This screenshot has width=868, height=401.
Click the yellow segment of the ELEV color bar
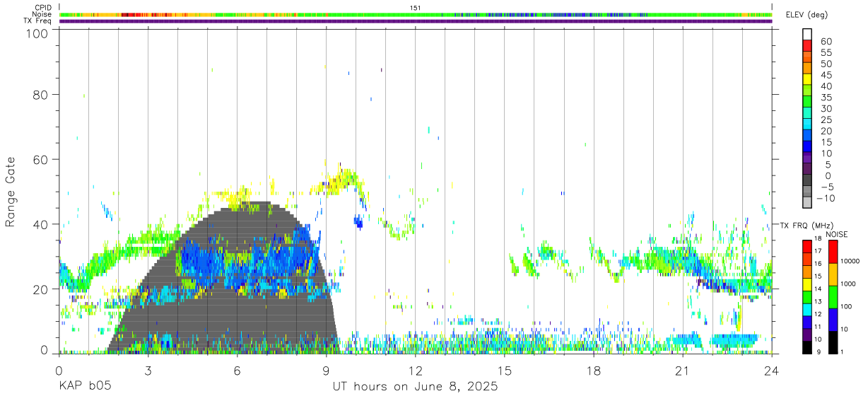pos(807,79)
